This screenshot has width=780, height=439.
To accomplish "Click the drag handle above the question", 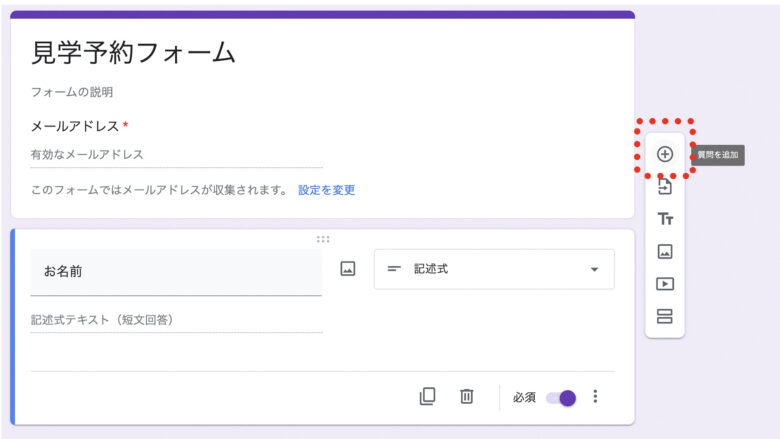I will [x=323, y=239].
